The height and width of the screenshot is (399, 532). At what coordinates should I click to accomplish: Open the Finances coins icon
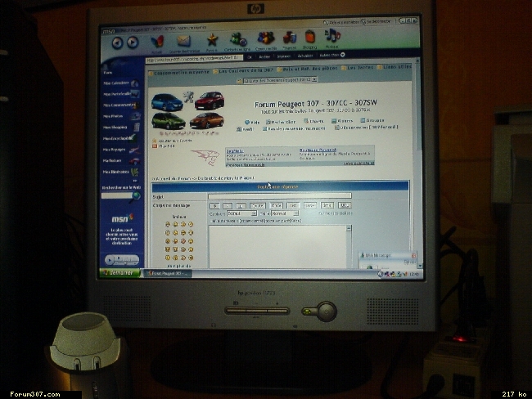290,38
